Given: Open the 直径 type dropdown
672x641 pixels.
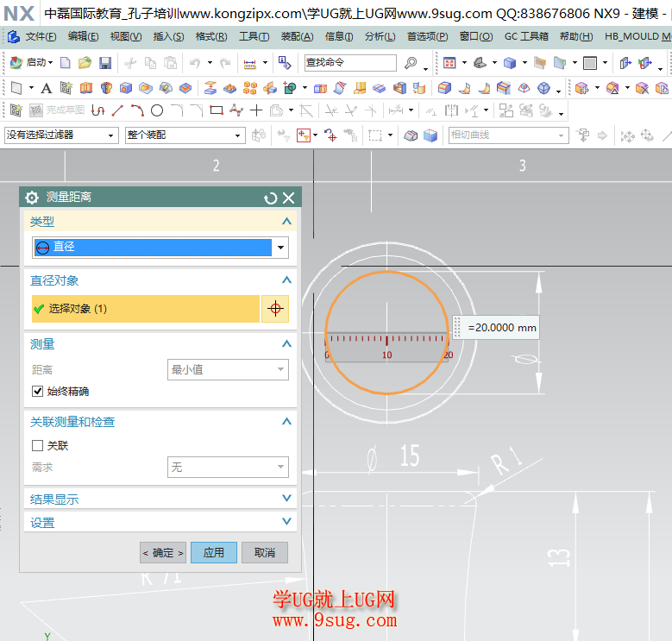Looking at the screenshot, I should click(x=160, y=248).
